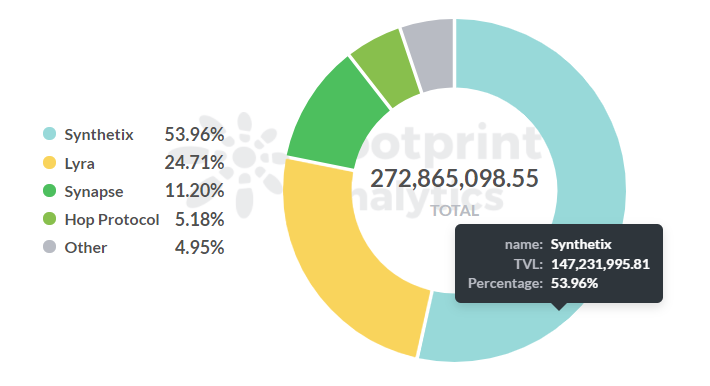
Task: Click the Synthetix teal legend dot
Action: (49, 134)
